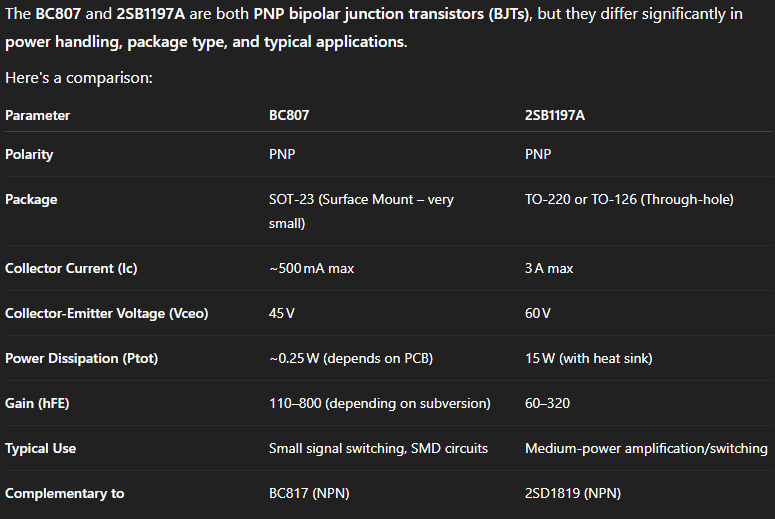Image resolution: width=775 pixels, height=519 pixels.
Task: Click the Power Dissipation (Ptot) label
Action: point(81,359)
